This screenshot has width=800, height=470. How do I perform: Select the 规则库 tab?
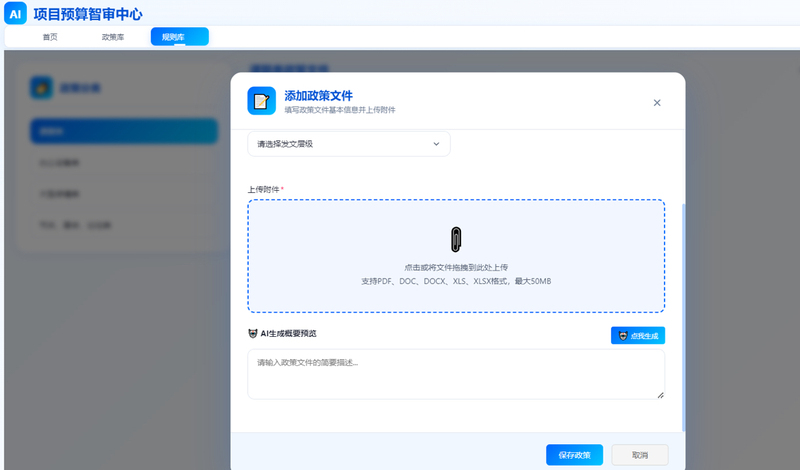[180, 37]
